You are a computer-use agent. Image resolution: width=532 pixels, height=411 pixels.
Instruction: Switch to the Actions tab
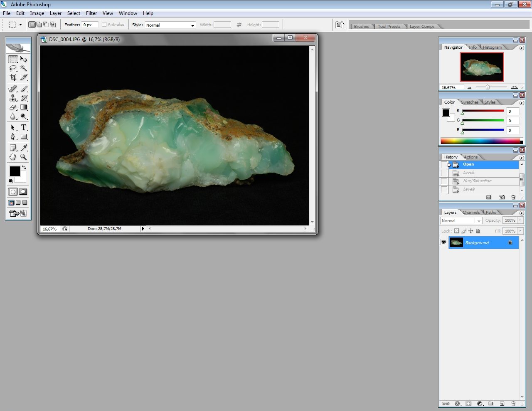(470, 157)
